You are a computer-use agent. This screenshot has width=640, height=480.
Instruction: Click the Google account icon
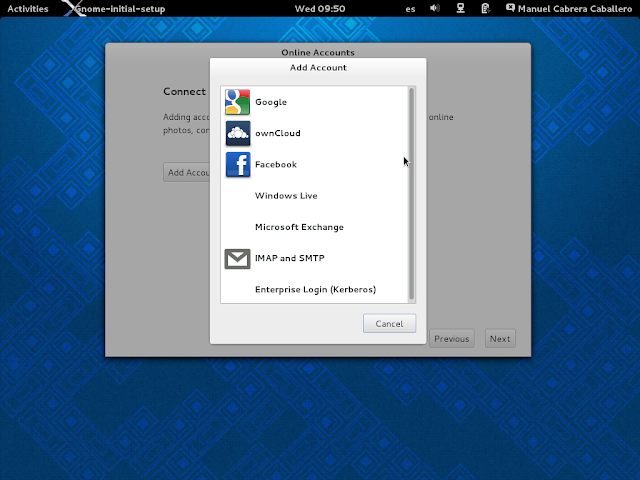tap(238, 102)
